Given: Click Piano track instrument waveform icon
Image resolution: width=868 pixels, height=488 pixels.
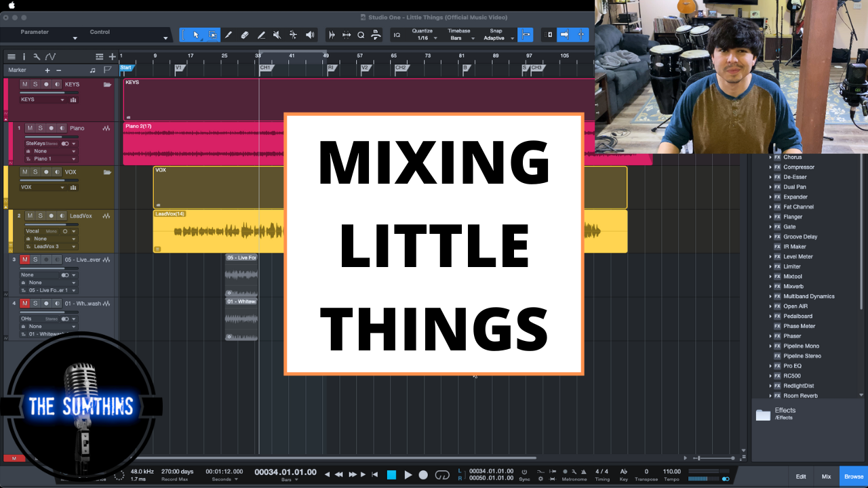Looking at the screenshot, I should click(x=106, y=128).
